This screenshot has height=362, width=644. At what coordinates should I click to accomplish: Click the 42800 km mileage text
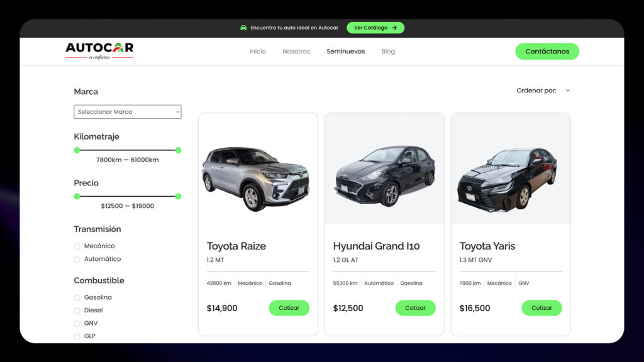pos(219,283)
